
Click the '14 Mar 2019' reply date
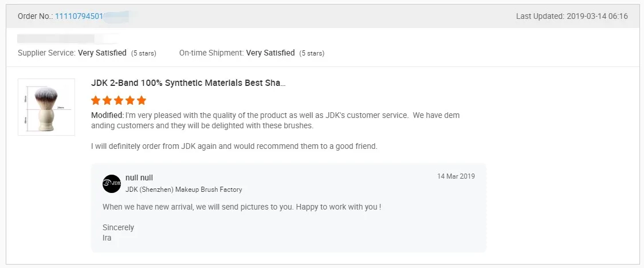coord(455,176)
